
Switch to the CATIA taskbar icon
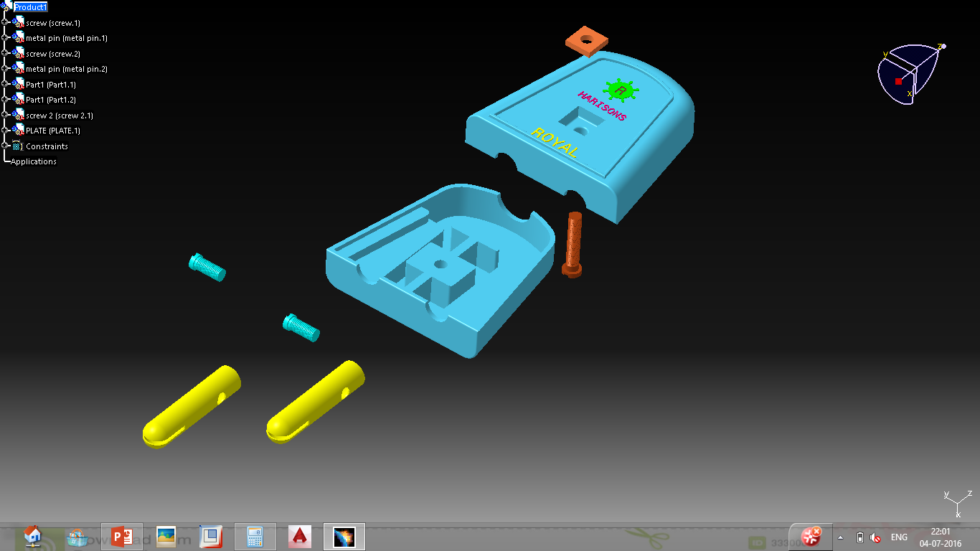click(344, 537)
